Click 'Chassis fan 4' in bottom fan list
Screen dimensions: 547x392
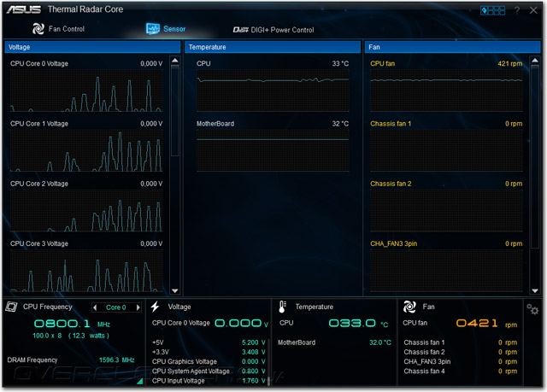pyautogui.click(x=424, y=372)
